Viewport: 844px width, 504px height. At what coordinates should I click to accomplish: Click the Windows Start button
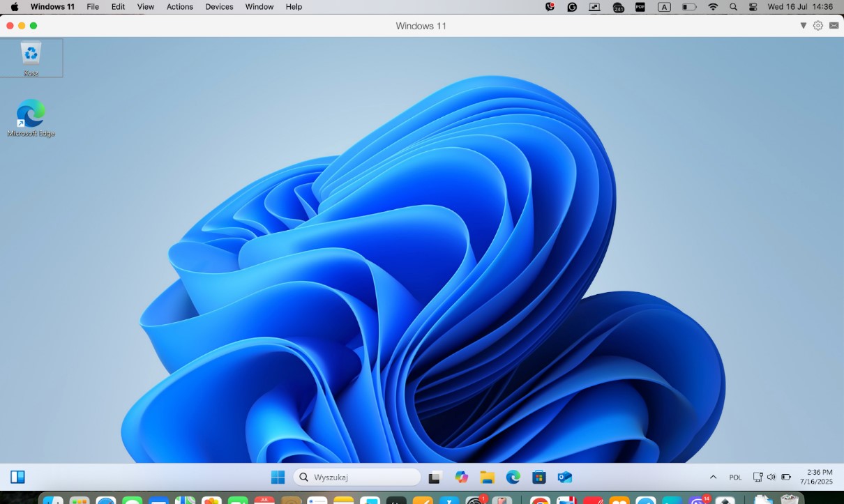tap(278, 477)
